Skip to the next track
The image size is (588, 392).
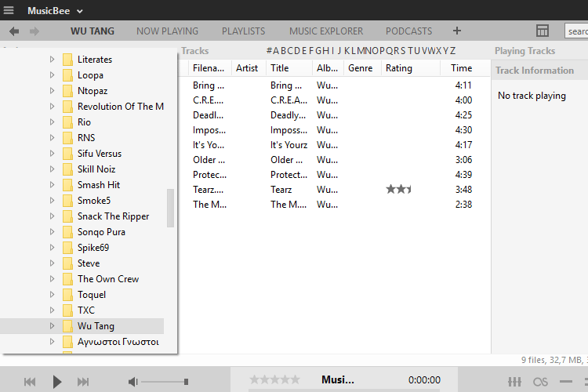(x=83, y=382)
